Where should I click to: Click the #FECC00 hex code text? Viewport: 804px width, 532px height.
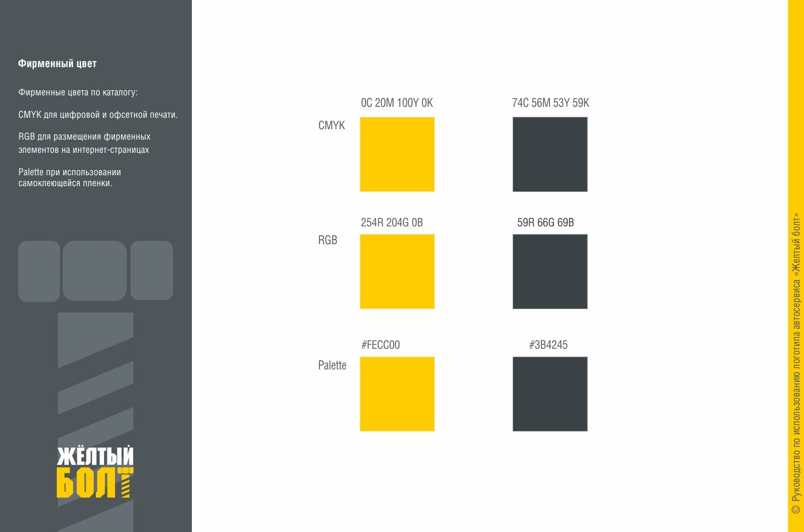380,345
